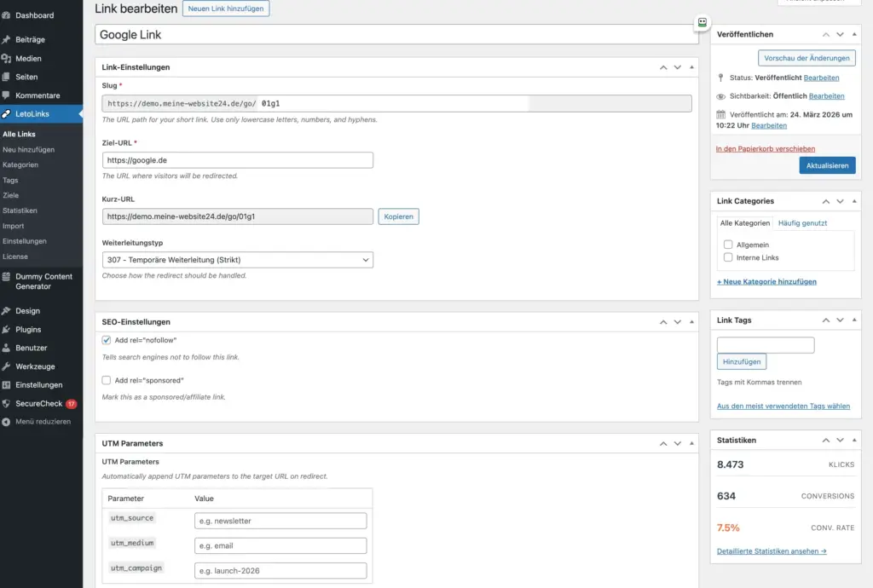Open Dashboard from the sidebar icon
The width and height of the screenshot is (873, 588).
coord(6,15)
